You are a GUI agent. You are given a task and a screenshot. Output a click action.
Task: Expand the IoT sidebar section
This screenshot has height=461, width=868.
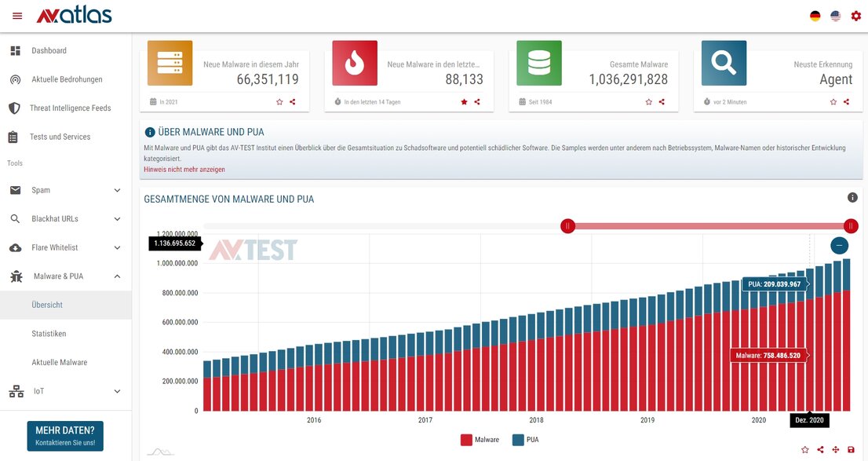pos(118,391)
